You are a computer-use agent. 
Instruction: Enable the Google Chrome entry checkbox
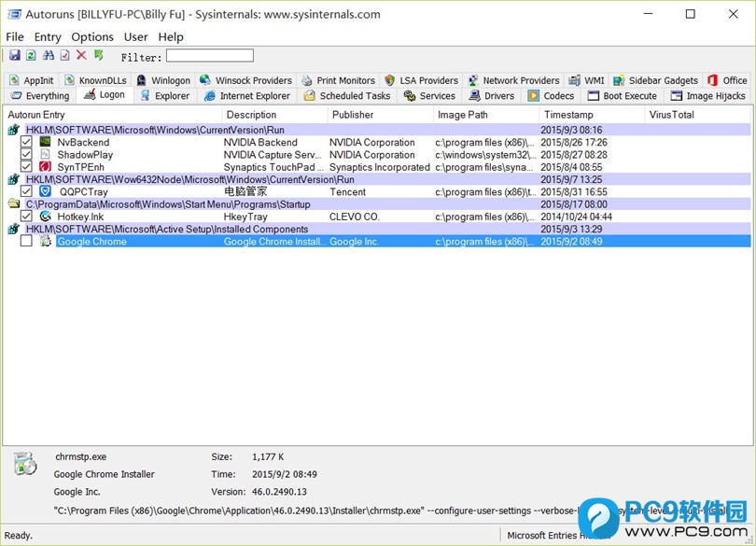tap(26, 241)
